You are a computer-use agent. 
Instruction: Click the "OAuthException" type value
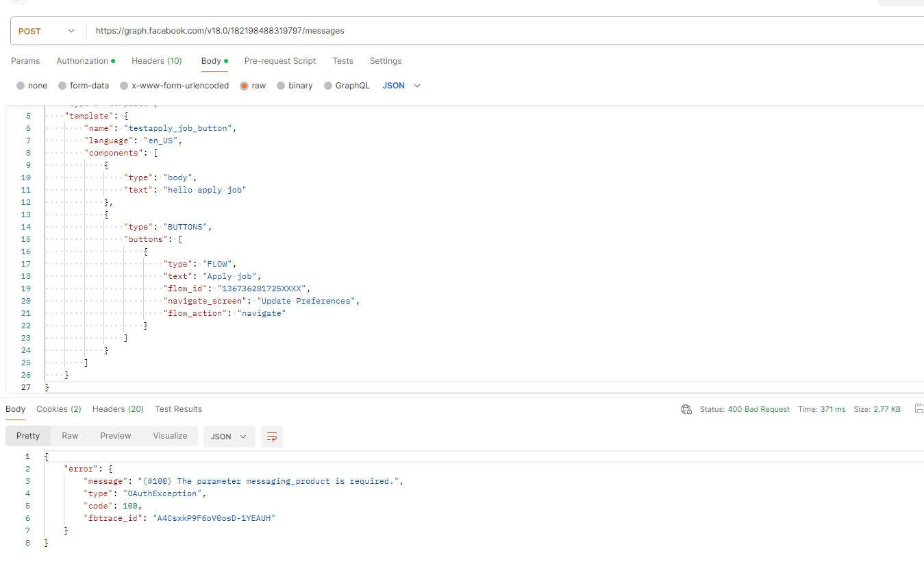(162, 493)
